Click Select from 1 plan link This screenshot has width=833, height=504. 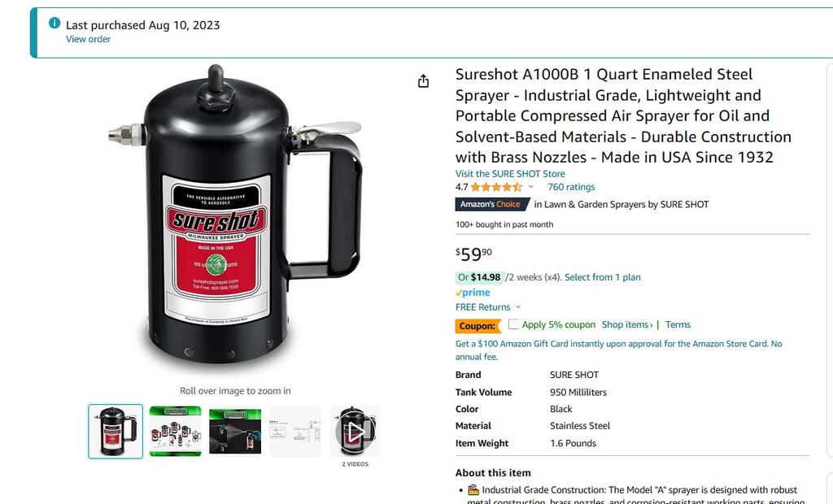603,277
